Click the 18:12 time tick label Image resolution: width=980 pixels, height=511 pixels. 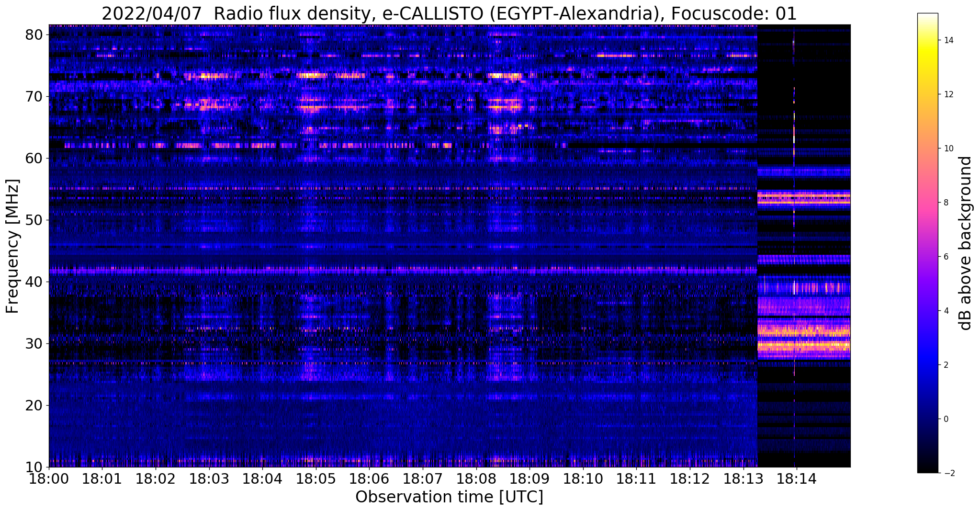point(689,478)
